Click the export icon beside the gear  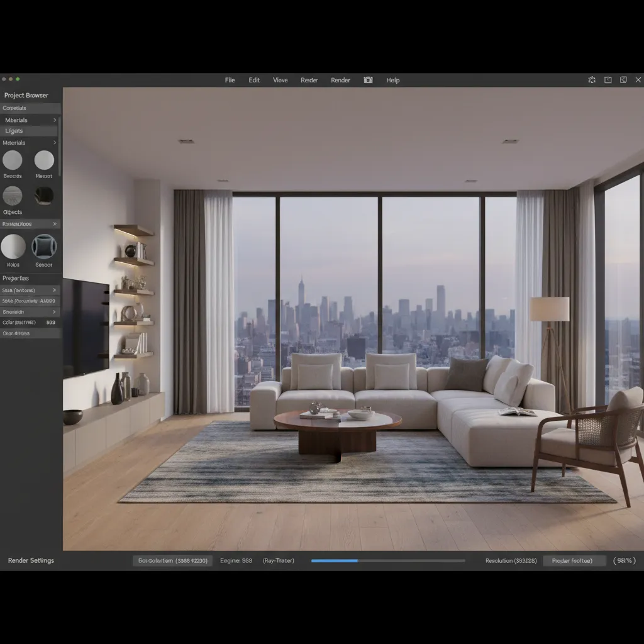[608, 80]
